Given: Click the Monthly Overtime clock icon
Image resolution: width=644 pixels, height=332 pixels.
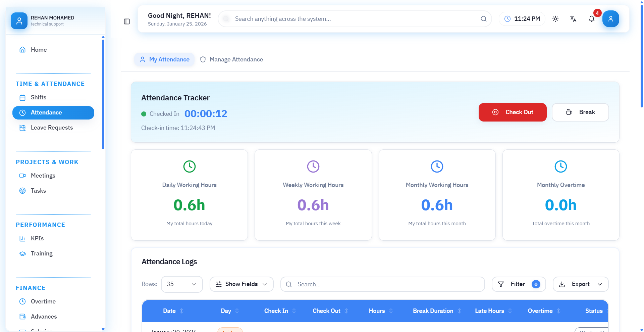Looking at the screenshot, I should click(x=560, y=167).
